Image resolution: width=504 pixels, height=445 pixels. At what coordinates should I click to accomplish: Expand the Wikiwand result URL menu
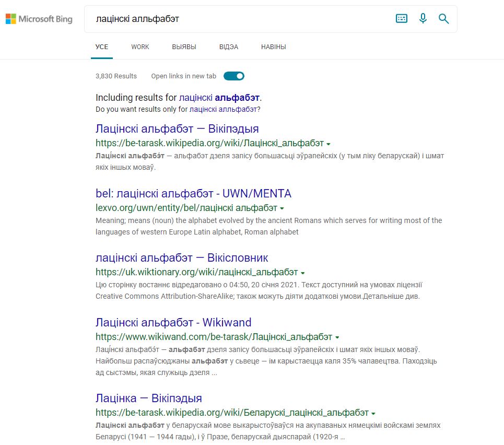tap(337, 337)
